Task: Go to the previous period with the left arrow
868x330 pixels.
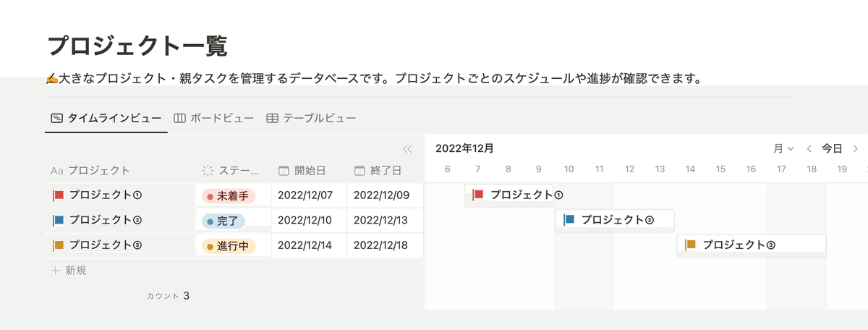Action: (x=809, y=149)
